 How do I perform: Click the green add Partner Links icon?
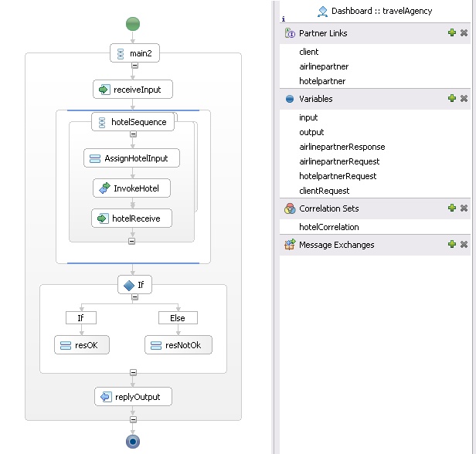pos(451,33)
